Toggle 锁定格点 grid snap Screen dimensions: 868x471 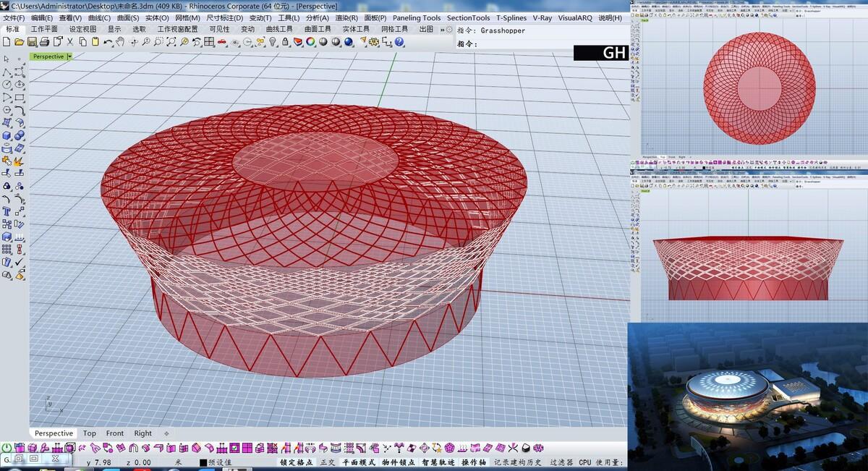click(x=297, y=462)
